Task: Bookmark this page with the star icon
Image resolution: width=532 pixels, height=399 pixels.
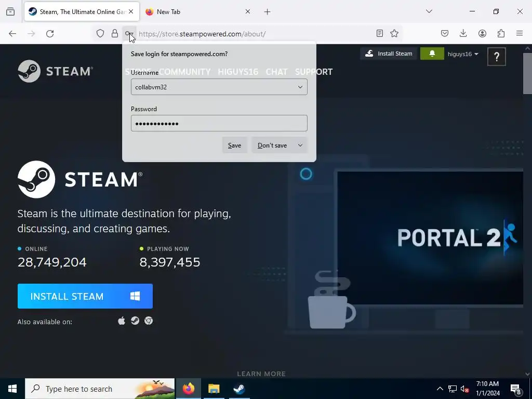Action: coord(394,33)
